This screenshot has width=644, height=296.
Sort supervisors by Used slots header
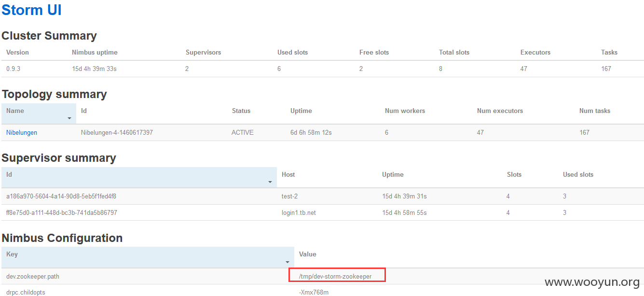click(578, 174)
